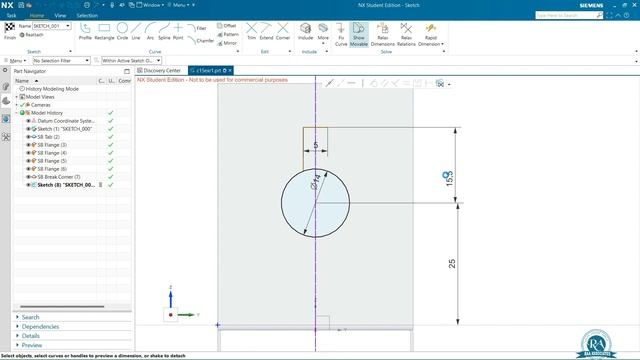640x360 pixels.
Task: Toggle visibility of SB Flange (3)
Action: tap(29, 145)
